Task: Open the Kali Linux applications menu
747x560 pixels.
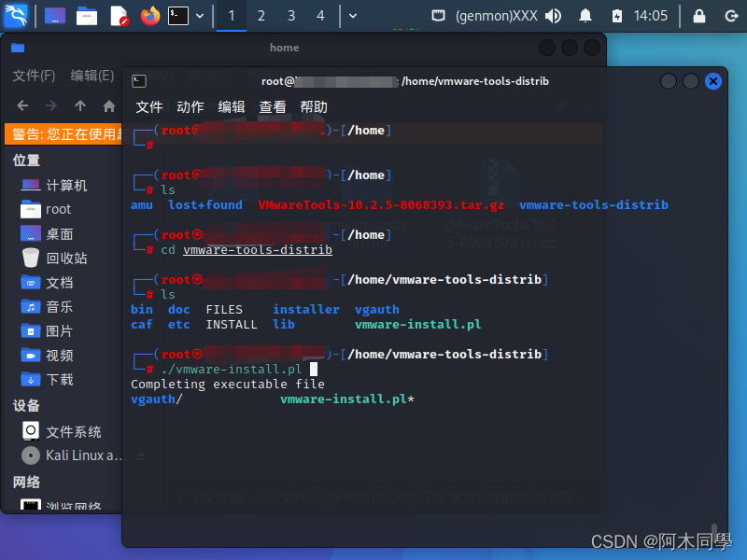Action: point(16,15)
